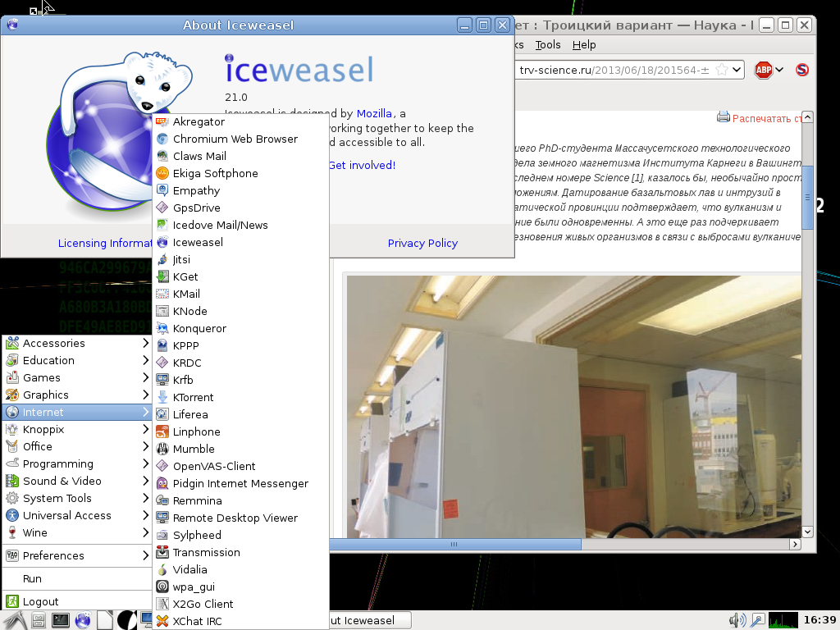Open the Privacy Policy link
This screenshot has height=630, width=840.
422,243
